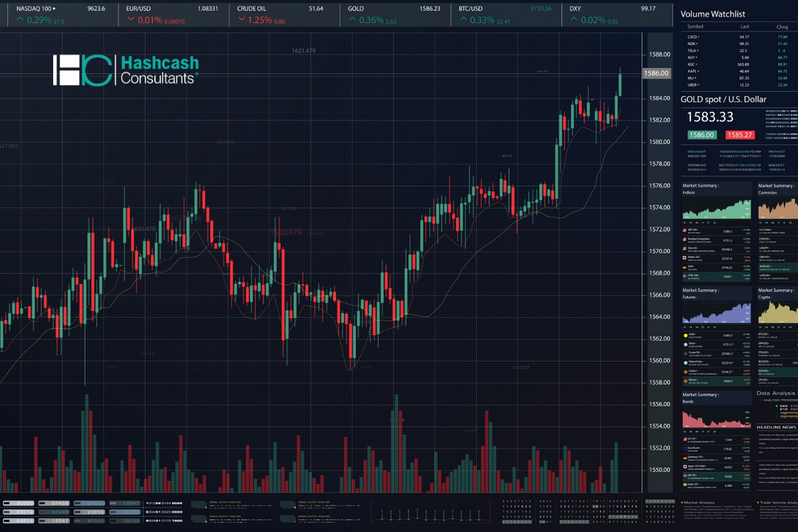Select the Natural Gas futures icon
Viewport: 798px width, 532px height.
tap(685, 362)
